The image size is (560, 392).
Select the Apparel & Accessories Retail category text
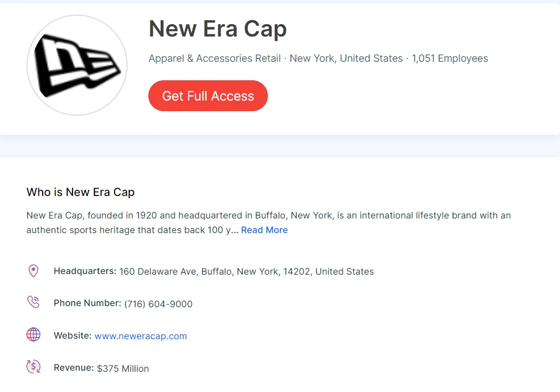pyautogui.click(x=214, y=58)
